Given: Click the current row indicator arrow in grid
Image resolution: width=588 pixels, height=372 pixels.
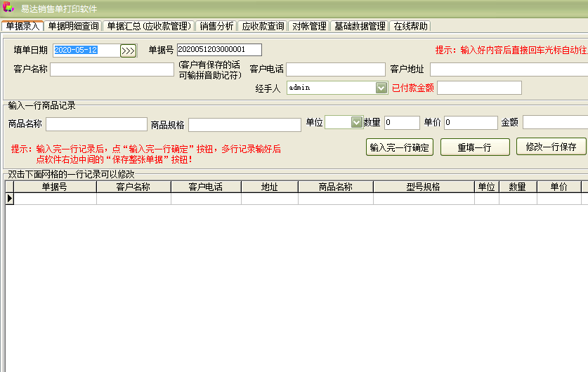Looking at the screenshot, I should click(x=10, y=199).
